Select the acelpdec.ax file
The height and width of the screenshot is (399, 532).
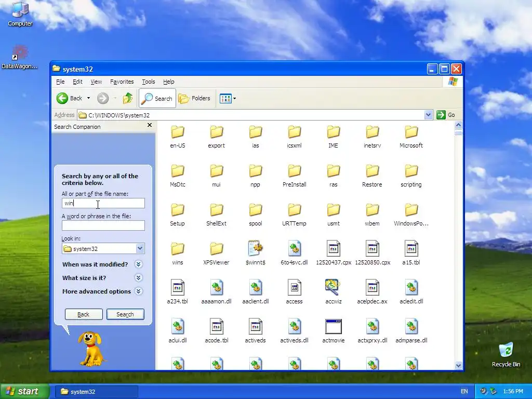pos(372,292)
